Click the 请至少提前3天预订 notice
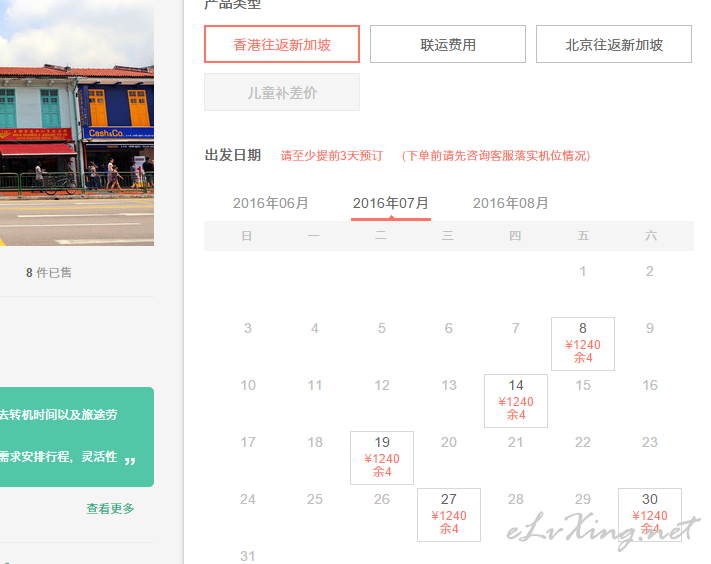This screenshot has width=711, height=564. (331, 156)
